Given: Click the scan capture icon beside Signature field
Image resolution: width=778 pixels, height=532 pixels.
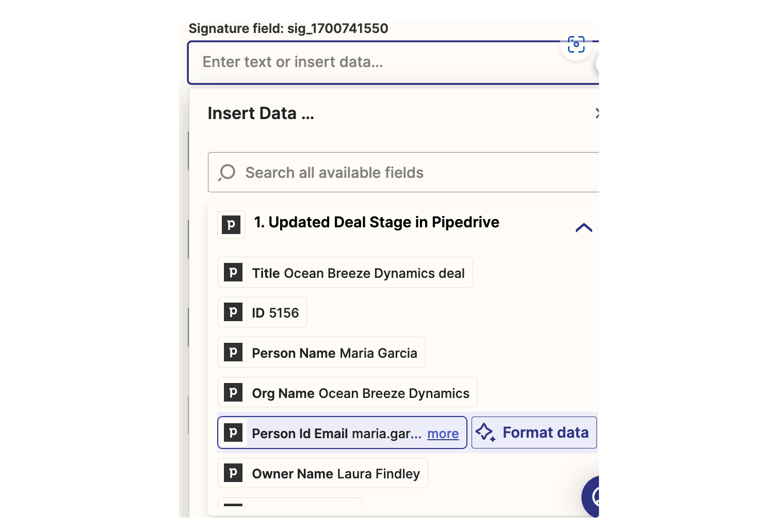Looking at the screenshot, I should [576, 44].
